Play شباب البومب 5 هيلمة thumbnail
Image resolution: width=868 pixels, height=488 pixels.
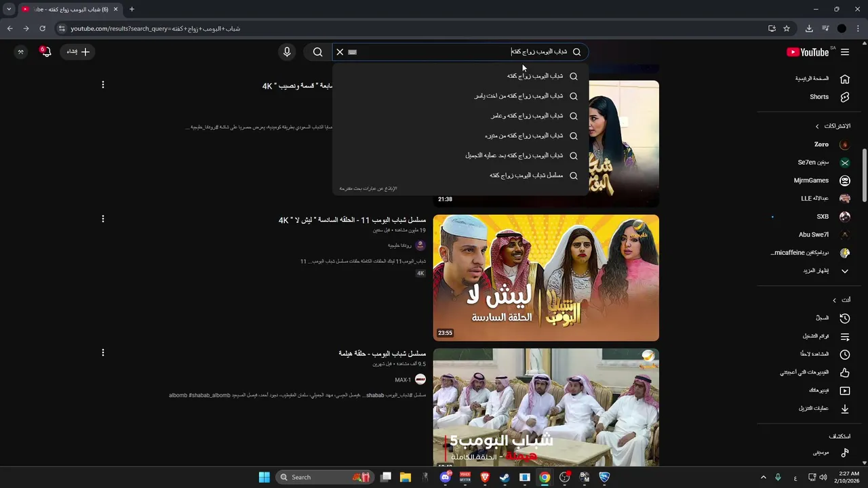(x=546, y=407)
